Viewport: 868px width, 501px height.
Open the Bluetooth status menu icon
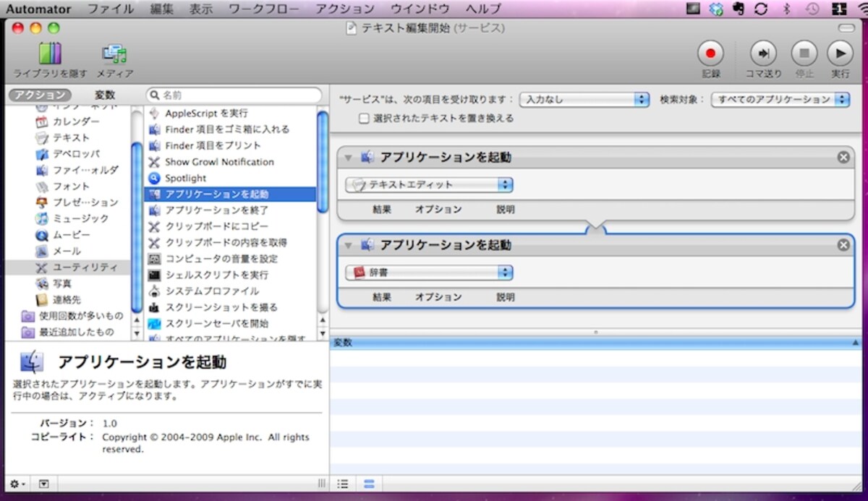point(786,9)
